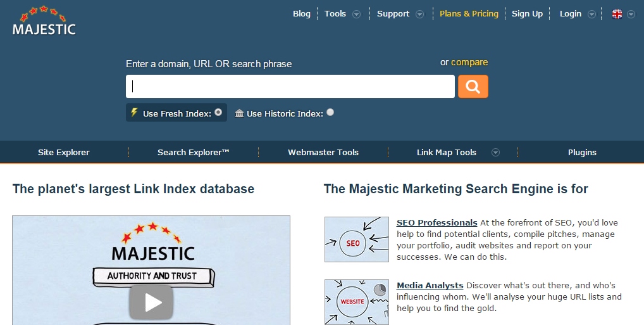The width and height of the screenshot is (644, 325).
Task: Play the Majestic Authority and Trust video
Action: [151, 302]
